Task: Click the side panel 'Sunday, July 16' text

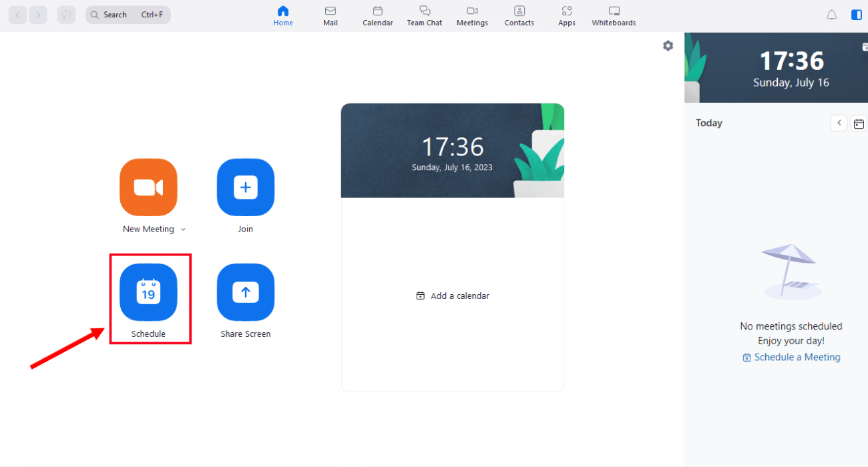Action: (791, 83)
